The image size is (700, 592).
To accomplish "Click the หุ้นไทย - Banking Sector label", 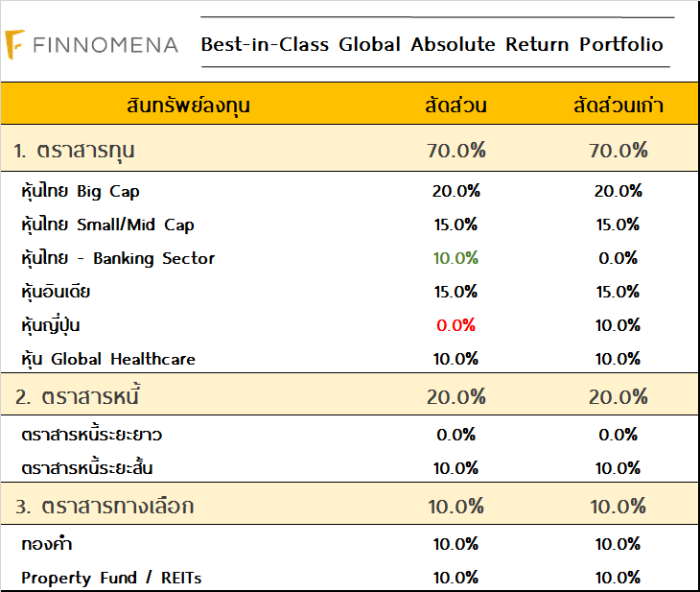I will click(x=118, y=258).
